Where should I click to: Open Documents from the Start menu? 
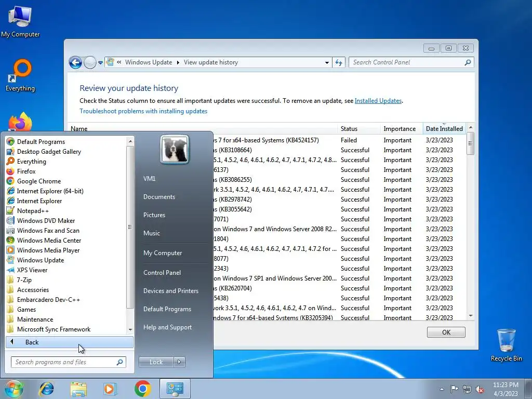click(x=159, y=197)
